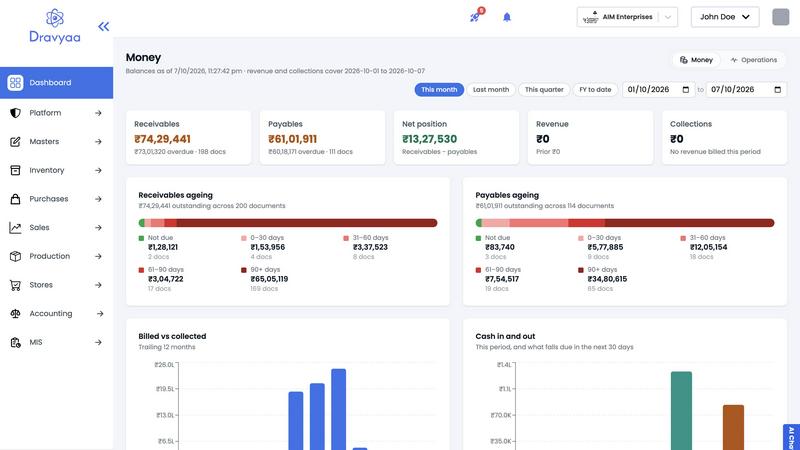The image size is (800, 450).
Task: Click the end date field 07/10/2026
Action: coord(746,90)
